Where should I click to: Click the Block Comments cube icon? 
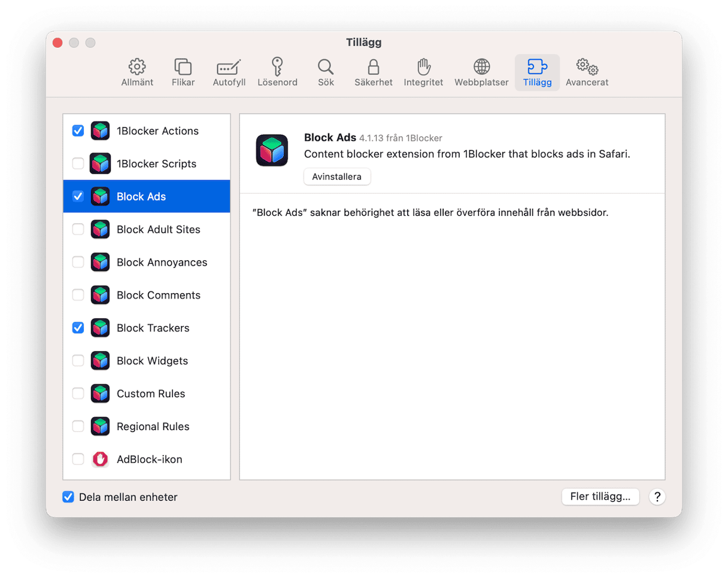pyautogui.click(x=100, y=295)
